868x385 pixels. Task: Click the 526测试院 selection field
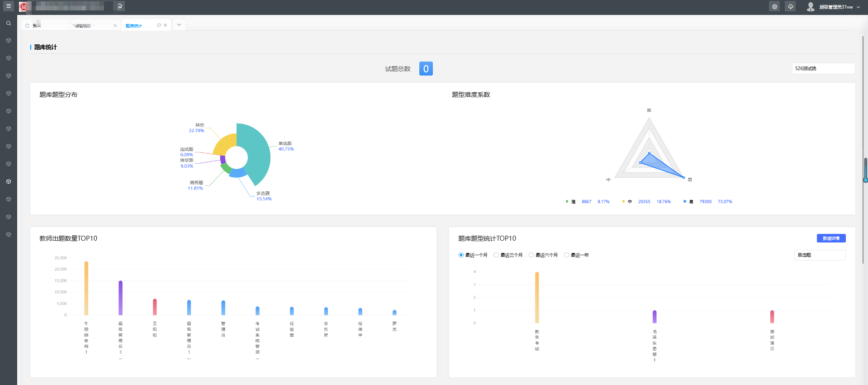click(x=823, y=69)
